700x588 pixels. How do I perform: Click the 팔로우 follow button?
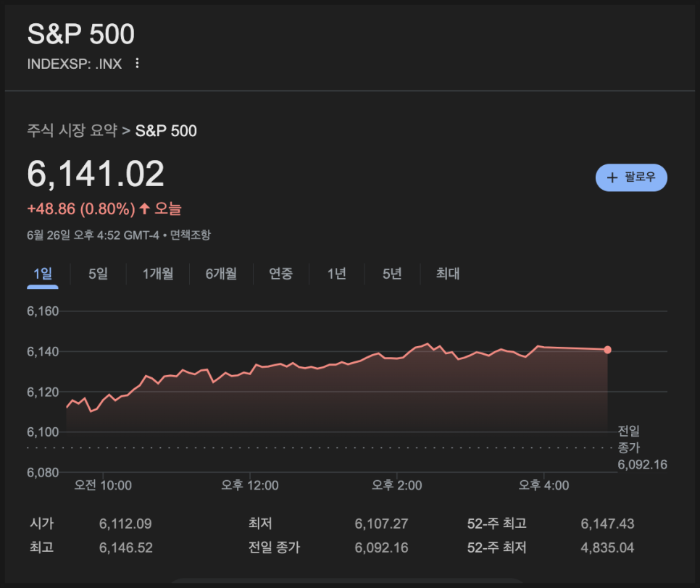631,177
